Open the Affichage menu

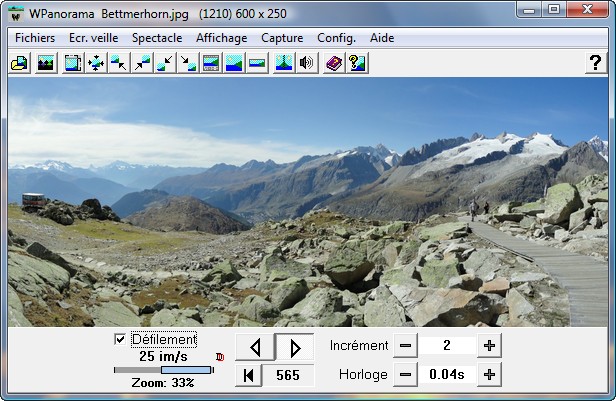(222, 38)
